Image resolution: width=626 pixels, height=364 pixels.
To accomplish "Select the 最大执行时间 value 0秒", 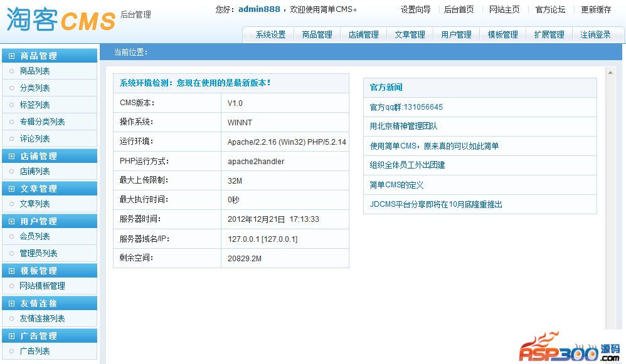I will point(233,200).
